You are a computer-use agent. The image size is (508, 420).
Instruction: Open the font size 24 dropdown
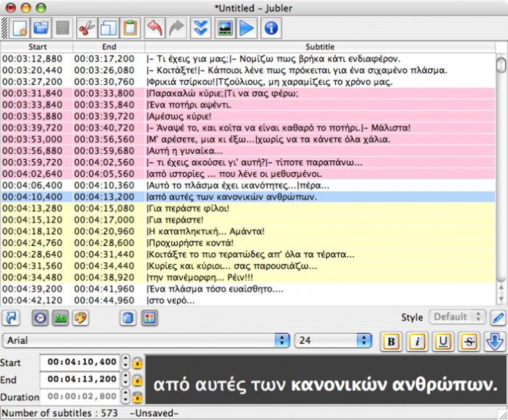333,340
